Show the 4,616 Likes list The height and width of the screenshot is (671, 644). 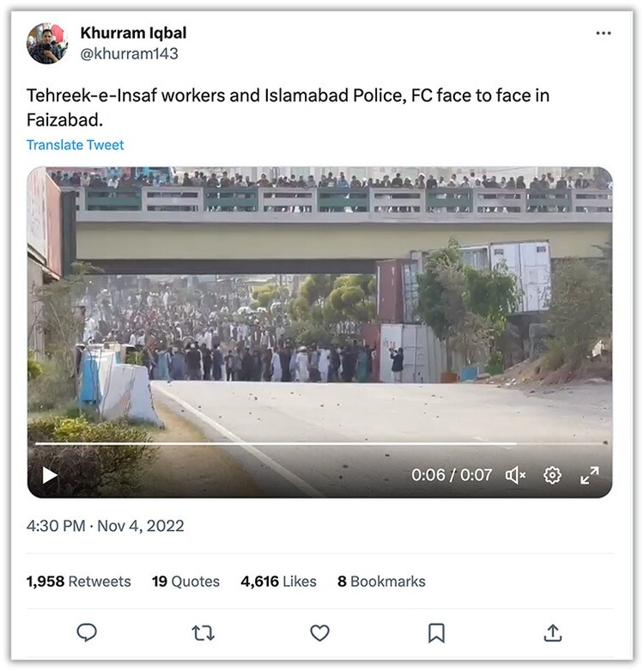click(278, 582)
